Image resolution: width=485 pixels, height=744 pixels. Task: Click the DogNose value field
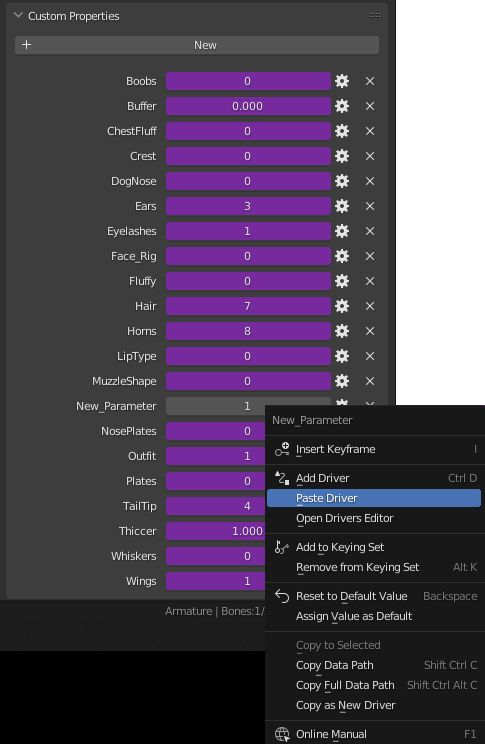pos(248,181)
